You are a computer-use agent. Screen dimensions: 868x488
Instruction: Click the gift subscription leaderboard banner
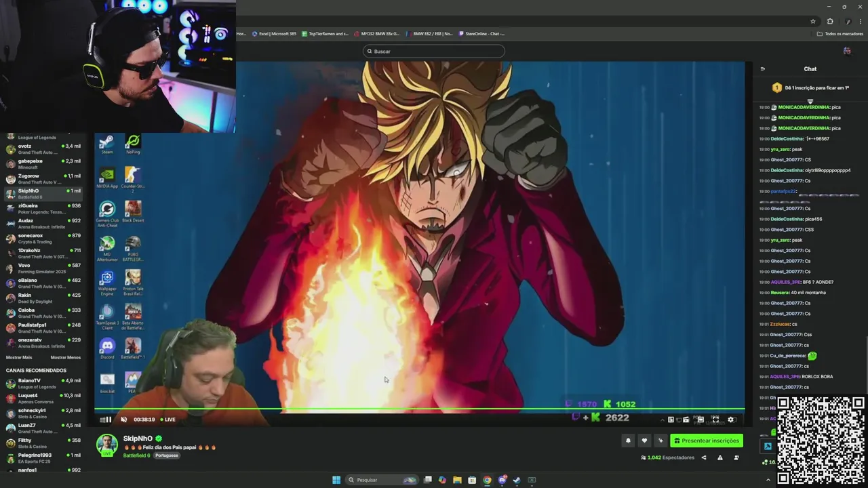(x=810, y=87)
